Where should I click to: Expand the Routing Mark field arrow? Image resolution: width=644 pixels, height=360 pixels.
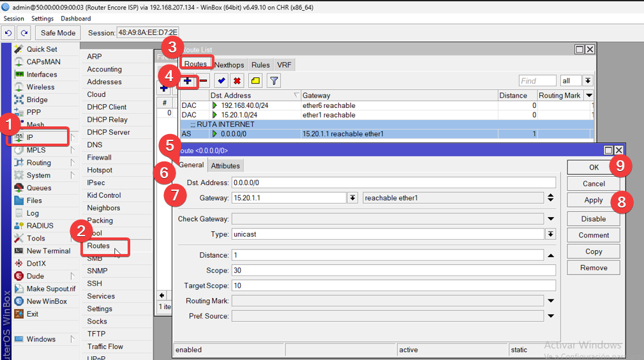(x=550, y=301)
